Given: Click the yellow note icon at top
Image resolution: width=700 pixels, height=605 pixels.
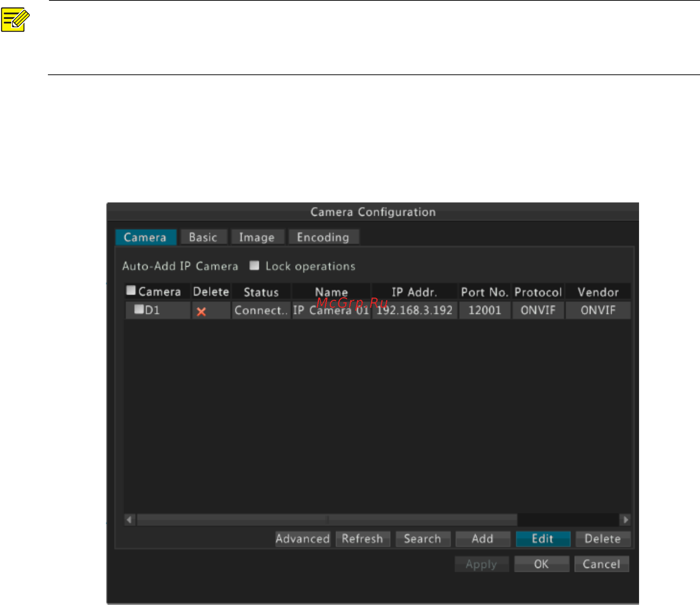Looking at the screenshot, I should pyautogui.click(x=15, y=20).
